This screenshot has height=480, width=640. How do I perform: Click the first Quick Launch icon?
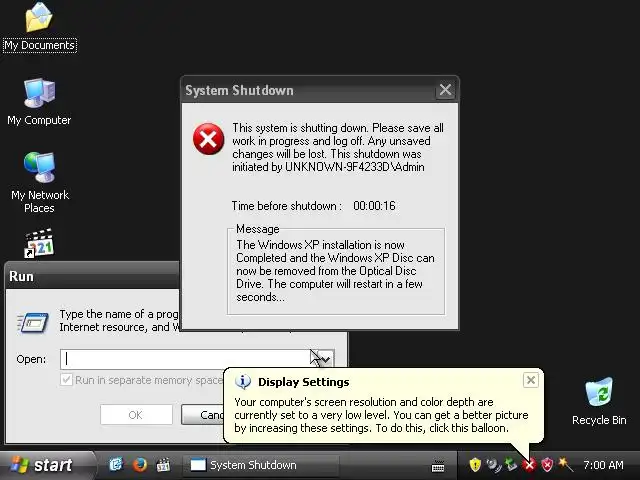click(x=116, y=465)
